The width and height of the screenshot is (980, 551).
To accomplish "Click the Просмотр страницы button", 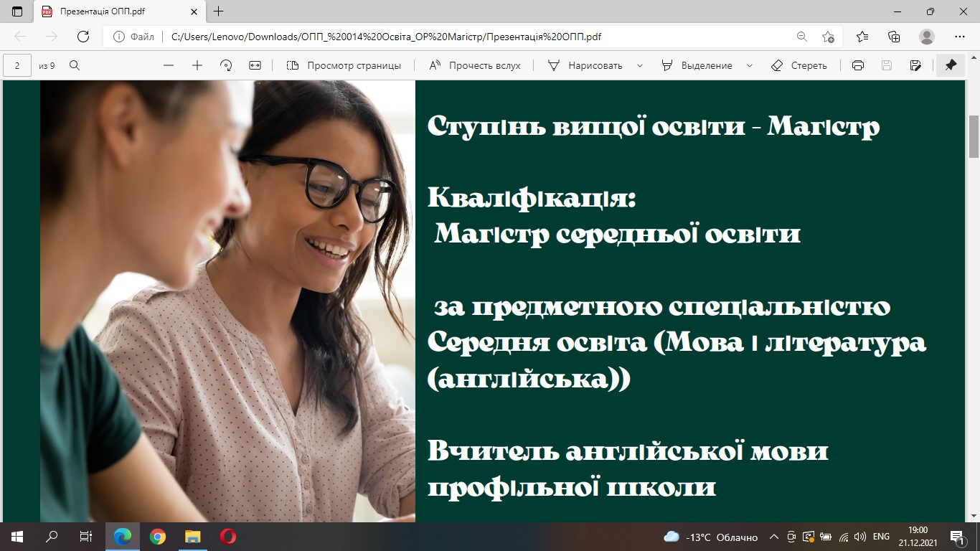I will click(x=344, y=65).
